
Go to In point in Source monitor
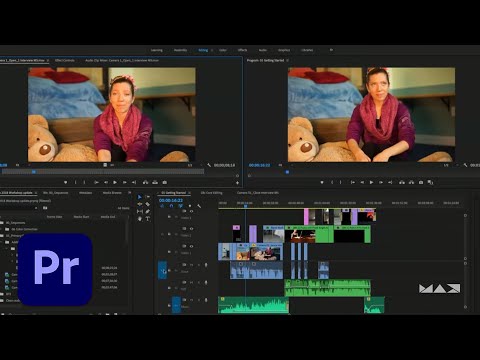[96, 182]
